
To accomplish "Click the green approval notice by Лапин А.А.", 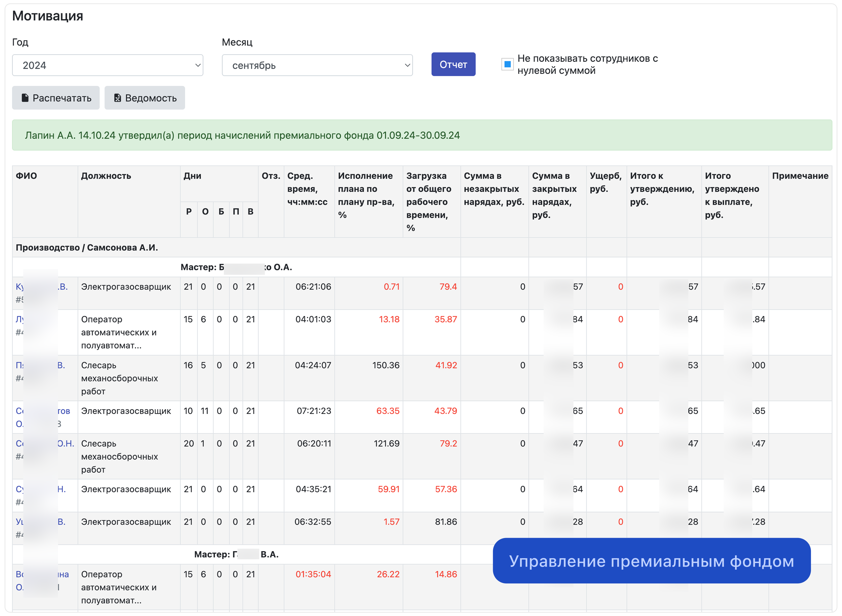I will (422, 135).
